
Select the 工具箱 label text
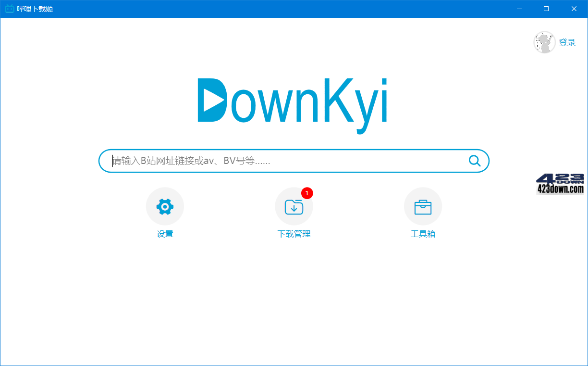pyautogui.click(x=423, y=234)
